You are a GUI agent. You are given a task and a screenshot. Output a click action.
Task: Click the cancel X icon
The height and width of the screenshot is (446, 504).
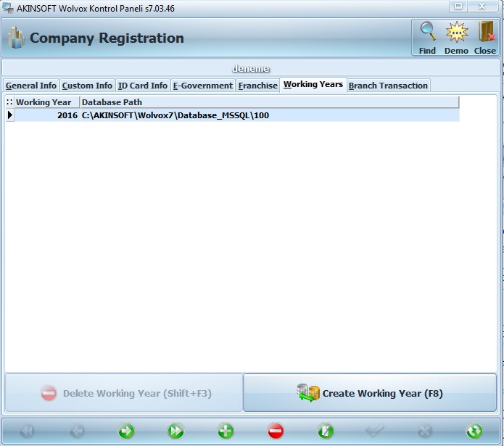[425, 431]
